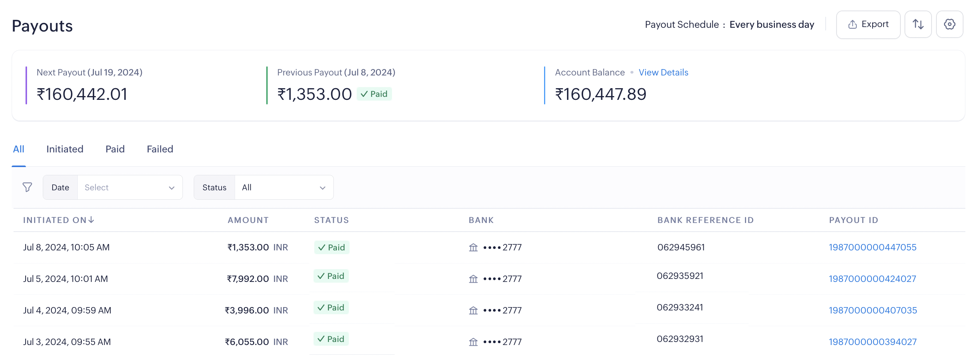Open the payout settings gear icon

(949, 24)
